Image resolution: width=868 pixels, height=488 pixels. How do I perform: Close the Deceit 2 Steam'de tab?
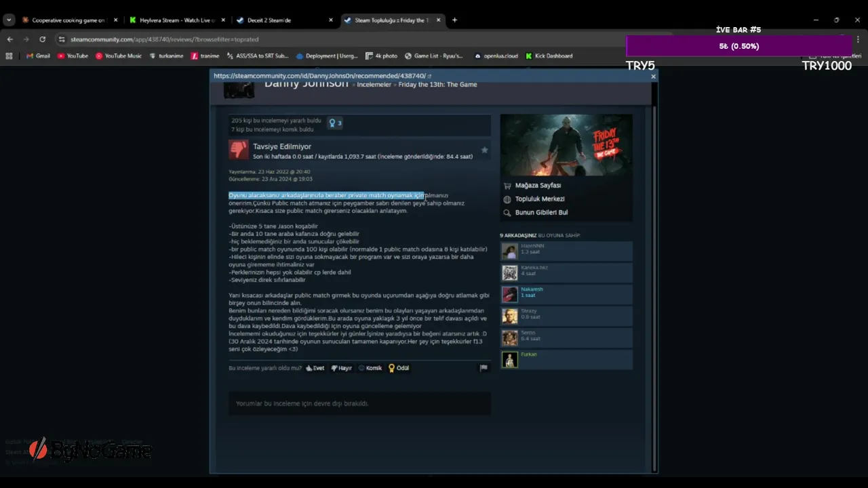click(x=331, y=20)
